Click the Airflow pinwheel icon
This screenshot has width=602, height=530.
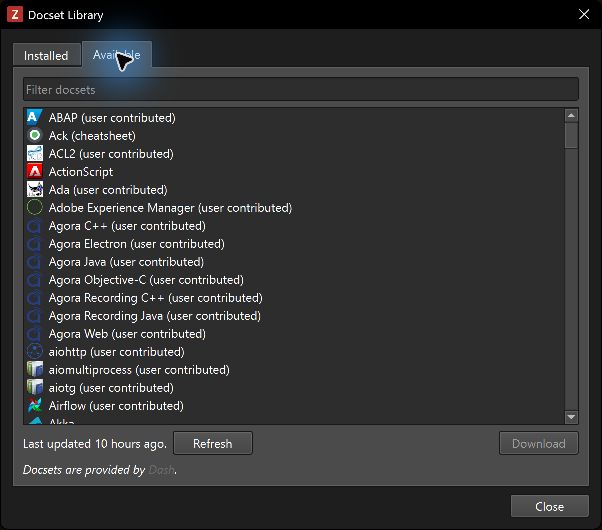click(35, 406)
